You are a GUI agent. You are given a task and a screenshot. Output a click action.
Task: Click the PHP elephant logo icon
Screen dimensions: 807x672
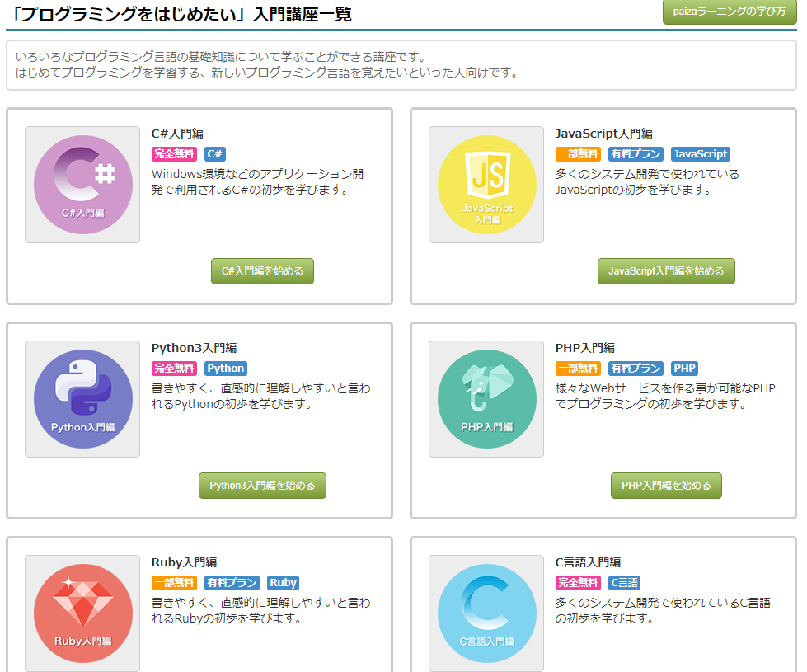click(x=486, y=399)
